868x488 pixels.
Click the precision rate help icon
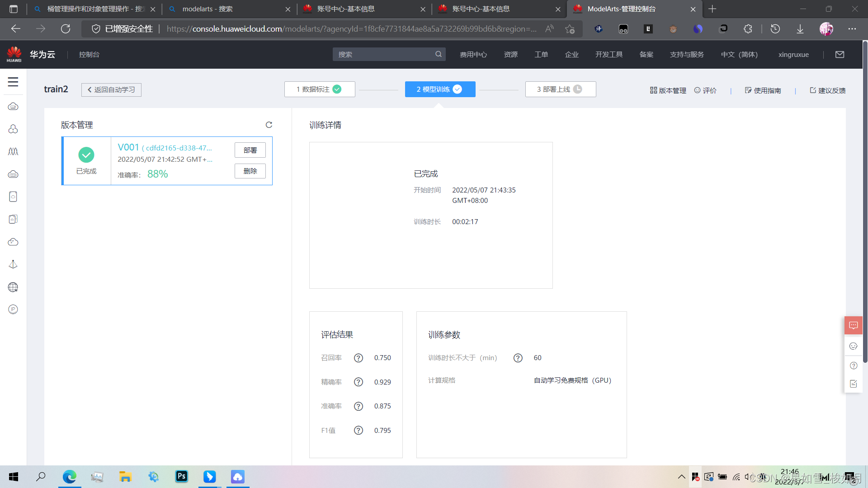tap(359, 382)
